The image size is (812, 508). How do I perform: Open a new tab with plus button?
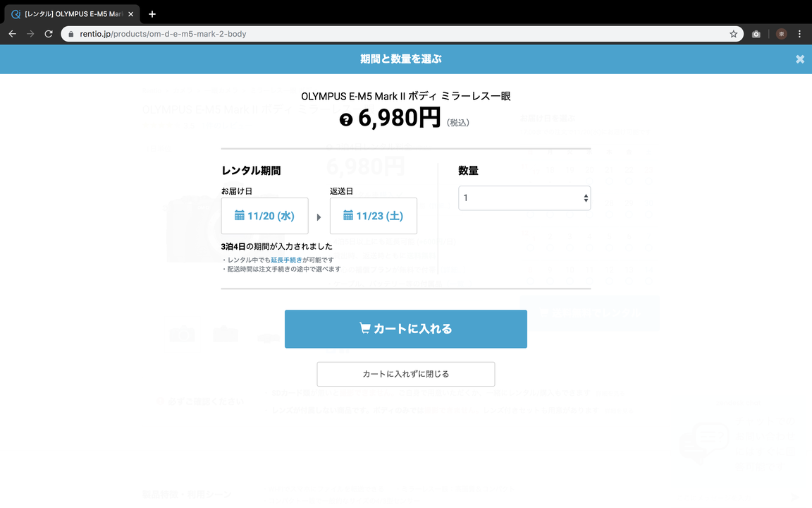pos(152,14)
